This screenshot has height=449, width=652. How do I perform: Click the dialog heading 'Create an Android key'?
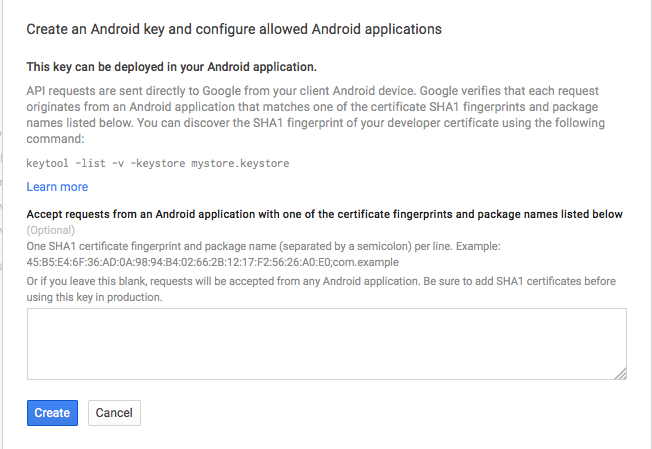pyautogui.click(x=234, y=29)
